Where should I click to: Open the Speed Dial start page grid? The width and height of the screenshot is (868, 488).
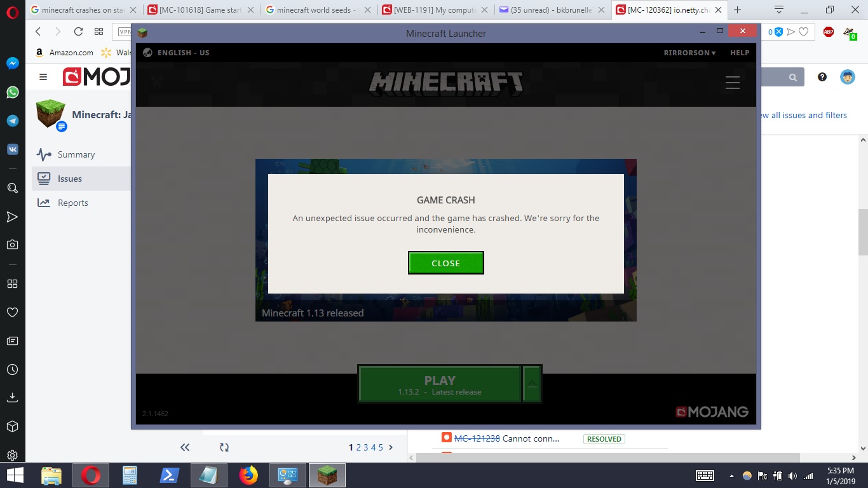[98, 32]
